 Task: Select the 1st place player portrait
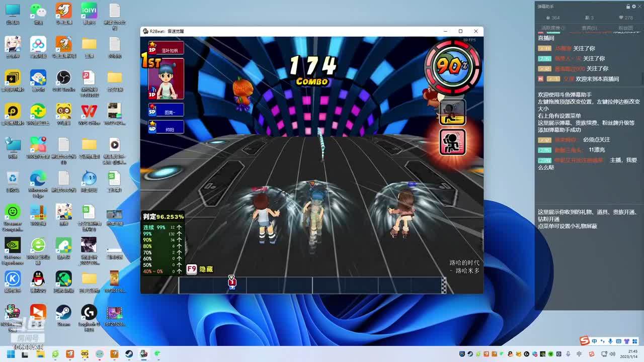tap(166, 78)
